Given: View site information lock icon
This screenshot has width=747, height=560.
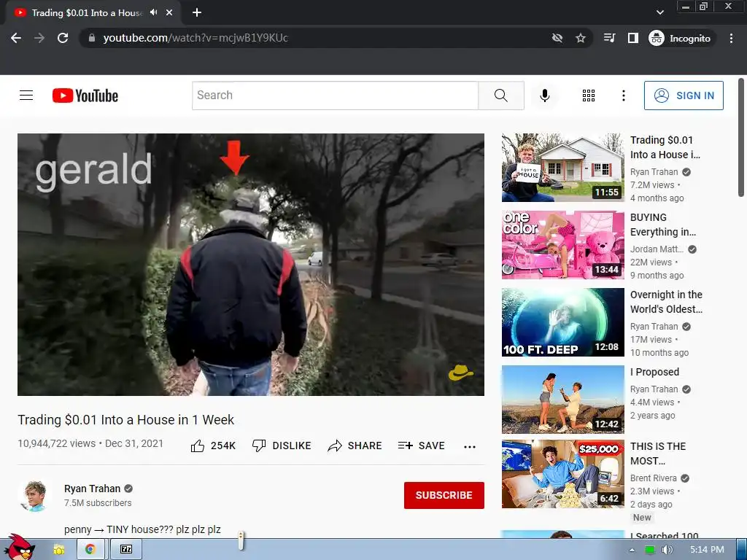Looking at the screenshot, I should pos(92,38).
